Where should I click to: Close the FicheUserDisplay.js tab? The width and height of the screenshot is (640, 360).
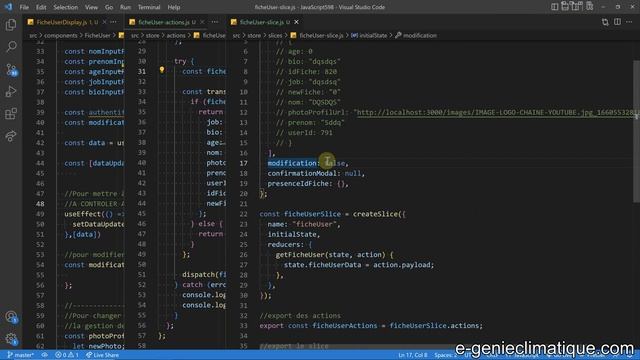pos(104,22)
